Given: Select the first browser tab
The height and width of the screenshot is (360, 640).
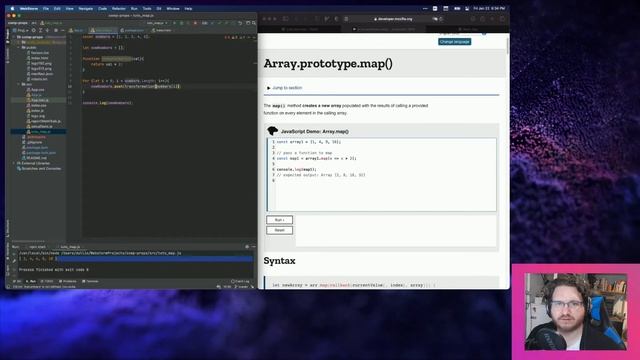Looking at the screenshot, I should tap(300, 29).
